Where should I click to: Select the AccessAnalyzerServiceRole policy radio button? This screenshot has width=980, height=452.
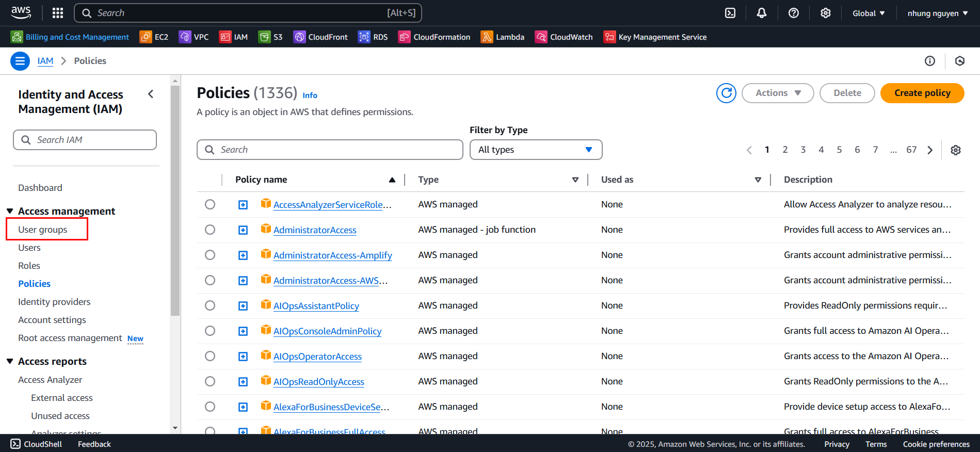tap(210, 204)
